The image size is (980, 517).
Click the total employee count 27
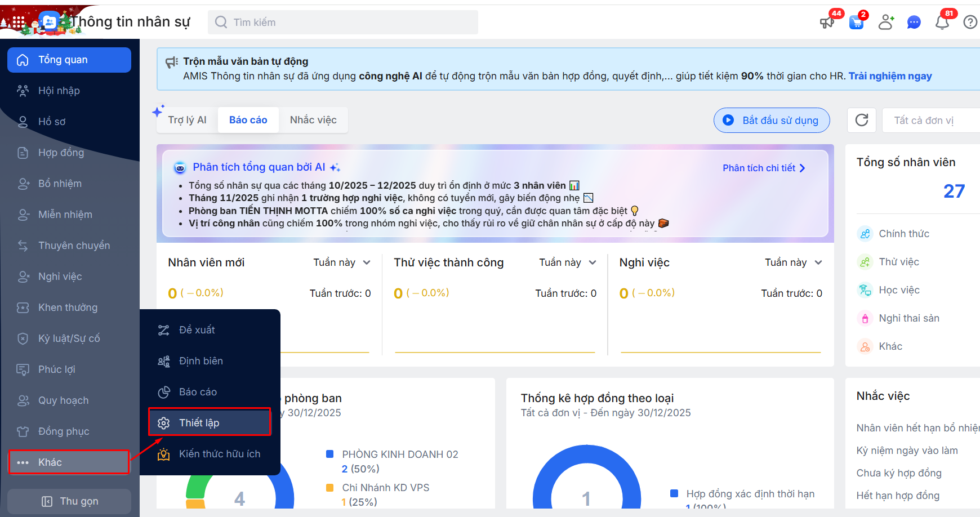click(x=954, y=191)
